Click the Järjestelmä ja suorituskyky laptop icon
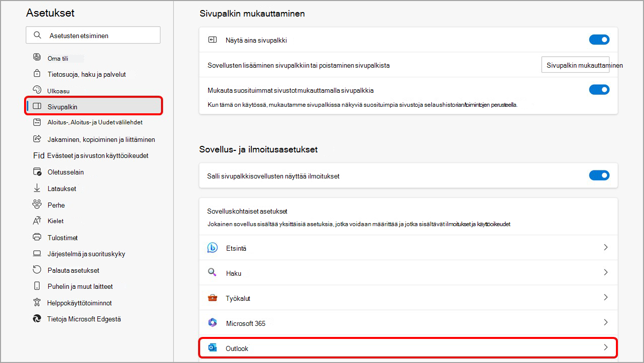Viewport: 644px width, 363px height. tap(37, 253)
